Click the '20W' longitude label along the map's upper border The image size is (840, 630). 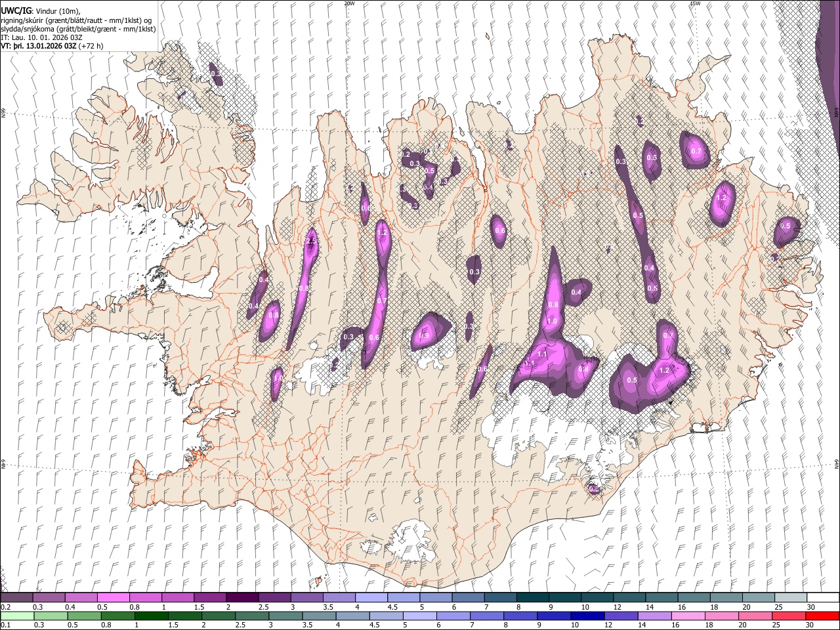coord(349,3)
